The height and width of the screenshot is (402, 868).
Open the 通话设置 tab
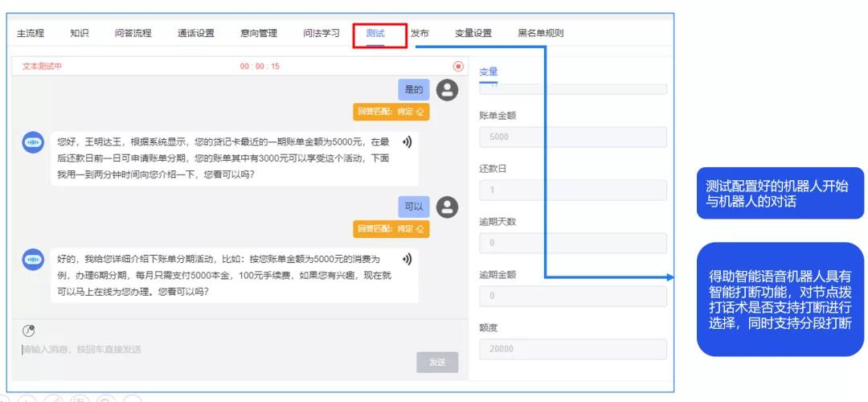pos(196,33)
